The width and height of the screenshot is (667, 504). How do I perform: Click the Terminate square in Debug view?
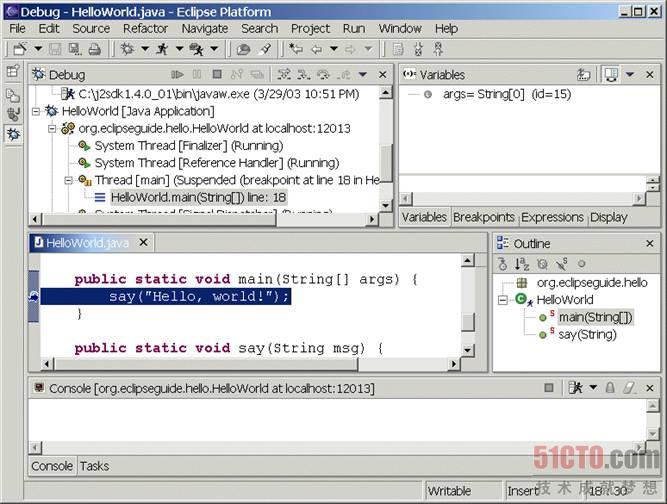[x=217, y=75]
